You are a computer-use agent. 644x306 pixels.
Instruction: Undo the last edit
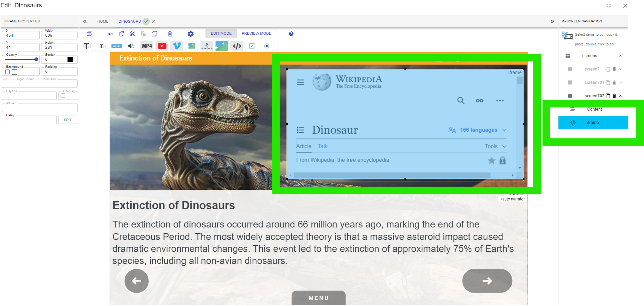111,34
